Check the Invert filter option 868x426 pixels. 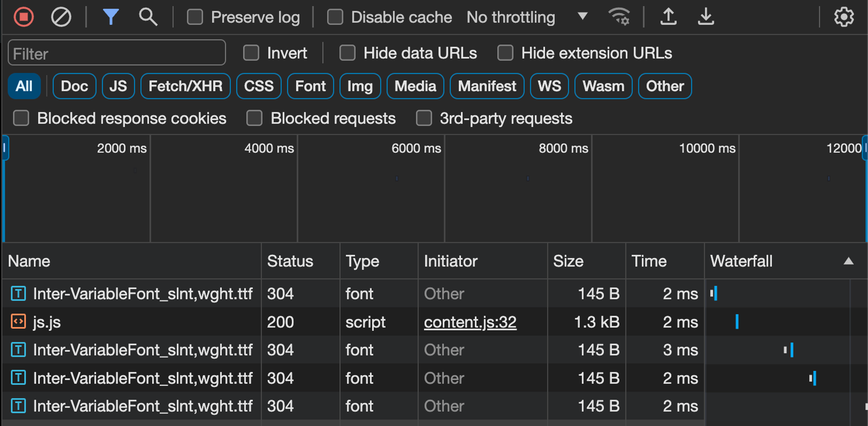click(x=251, y=53)
